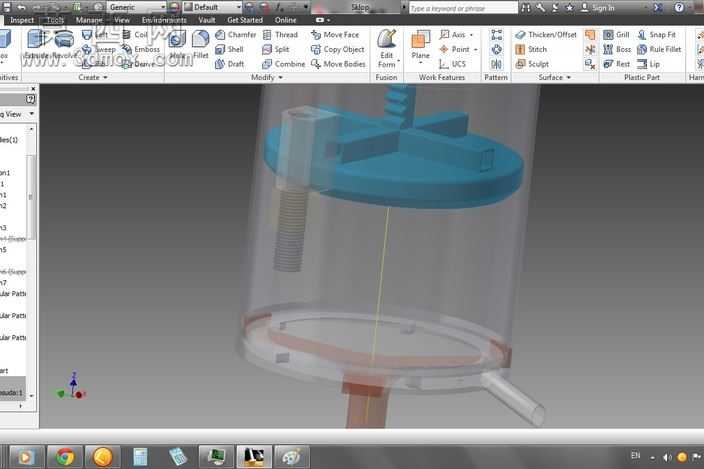Open the Get Started tab
The image size is (704, 469).
pyautogui.click(x=245, y=20)
